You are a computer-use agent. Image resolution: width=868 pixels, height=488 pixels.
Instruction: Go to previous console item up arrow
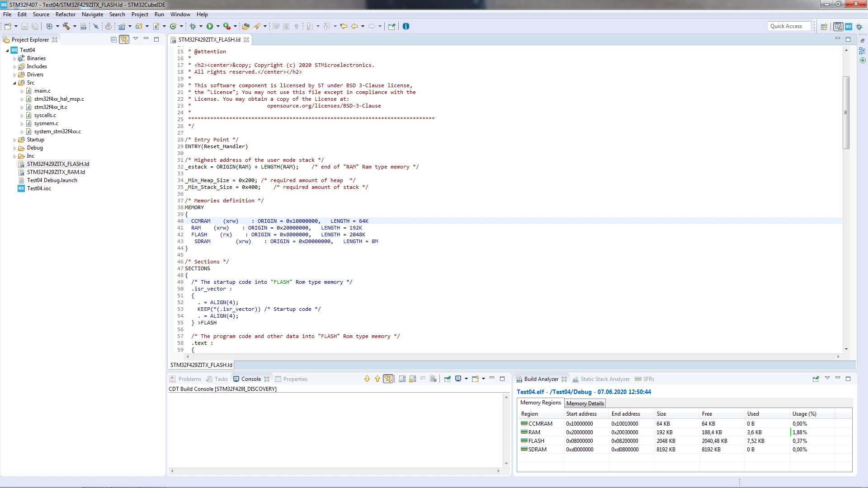377,379
